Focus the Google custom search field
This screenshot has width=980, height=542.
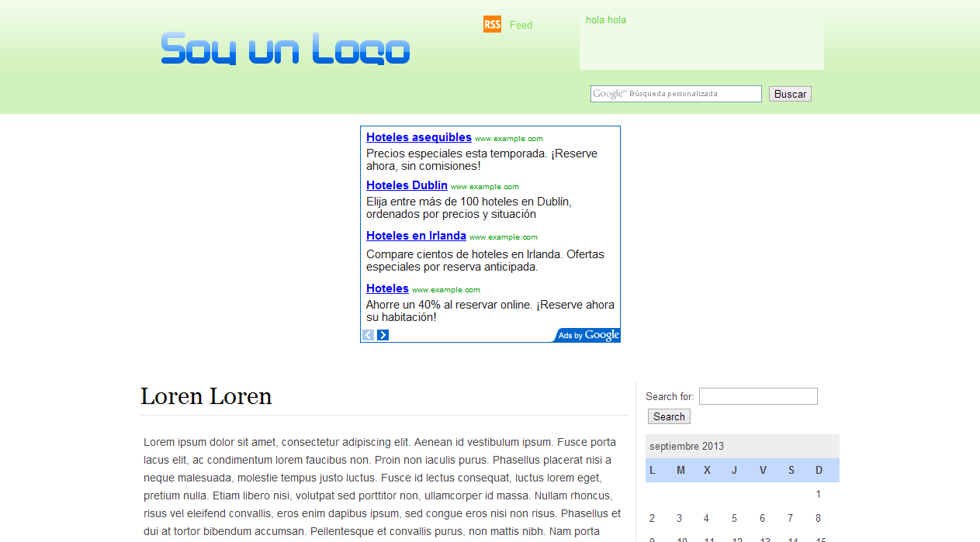(x=676, y=94)
